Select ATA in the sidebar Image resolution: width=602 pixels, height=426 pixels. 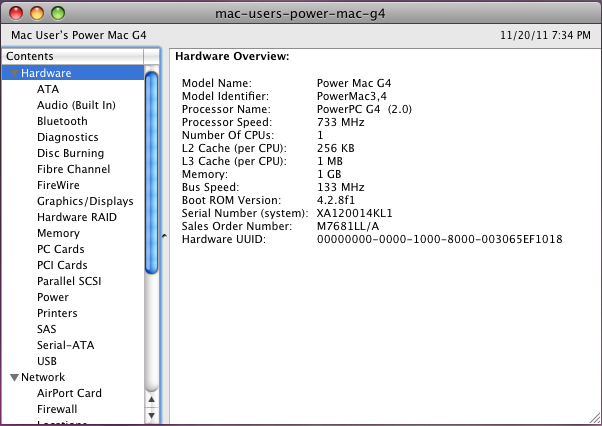pos(48,89)
